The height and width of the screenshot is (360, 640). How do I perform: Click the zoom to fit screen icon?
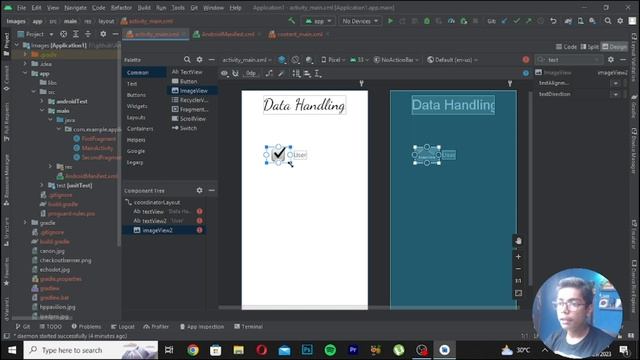coord(518,293)
